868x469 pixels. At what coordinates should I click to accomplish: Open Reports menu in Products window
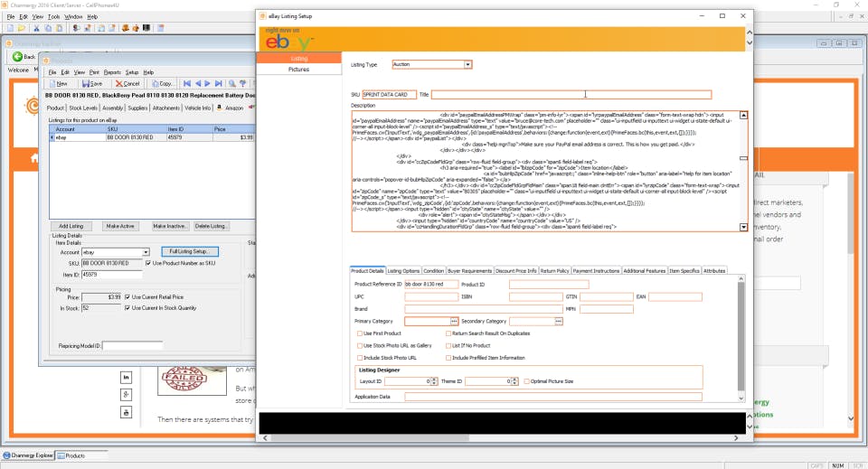pyautogui.click(x=112, y=72)
